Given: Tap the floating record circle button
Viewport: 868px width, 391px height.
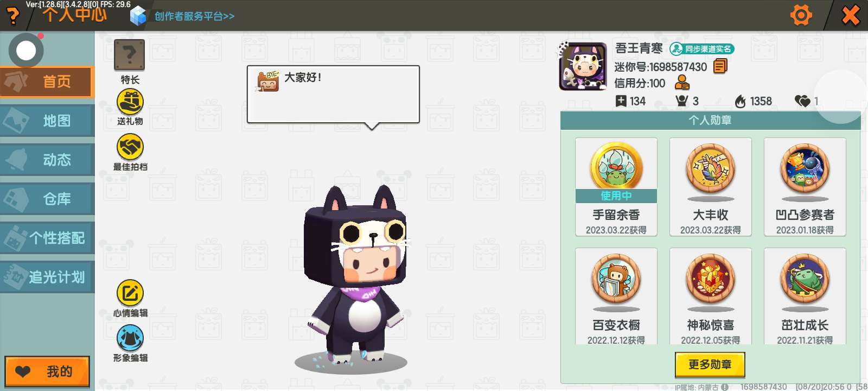Looking at the screenshot, I should 26,51.
